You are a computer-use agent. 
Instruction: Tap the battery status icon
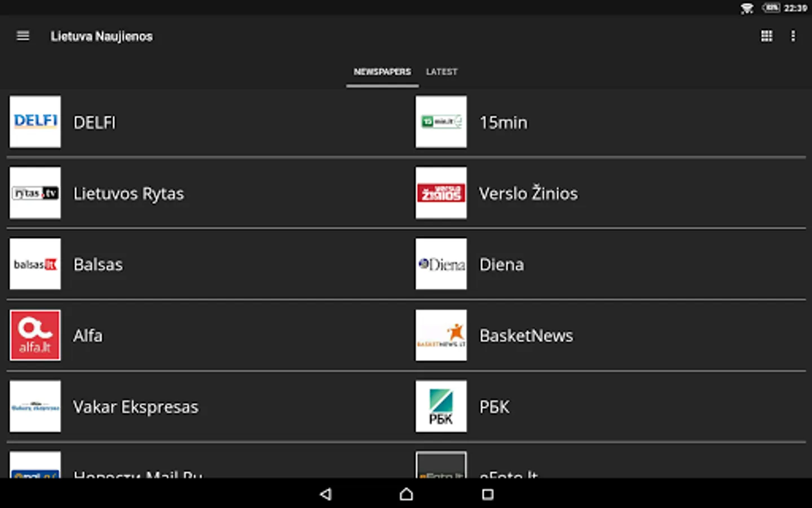point(771,8)
